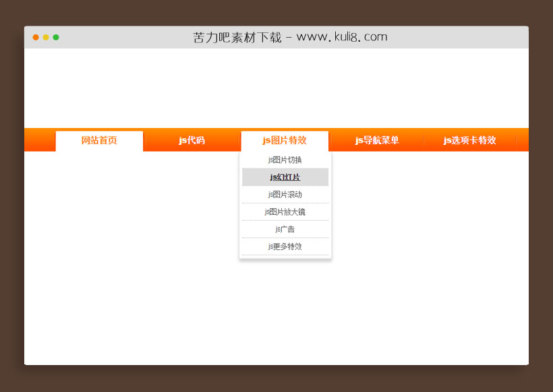Open the js代码 menu item
This screenshot has height=392, width=553.
click(x=192, y=141)
